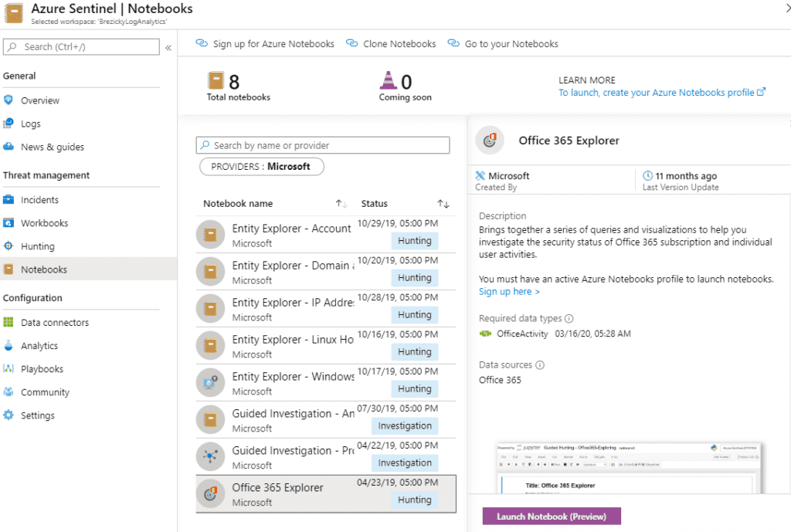Open Workbooks from the sidebar

click(44, 223)
